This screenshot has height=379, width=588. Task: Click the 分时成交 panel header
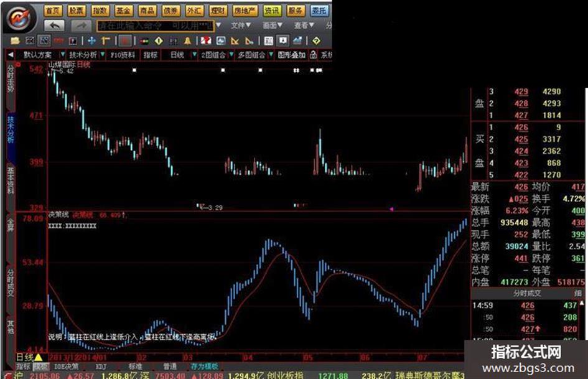coord(527,293)
